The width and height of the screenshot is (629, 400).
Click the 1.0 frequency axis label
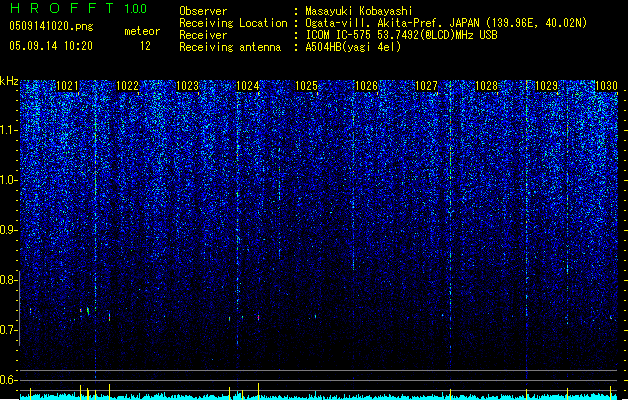coord(8,180)
